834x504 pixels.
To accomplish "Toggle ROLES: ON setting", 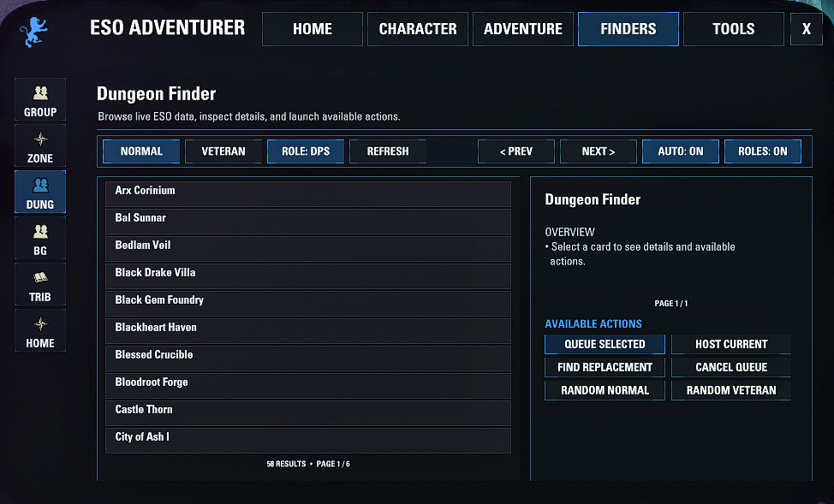I will point(763,151).
